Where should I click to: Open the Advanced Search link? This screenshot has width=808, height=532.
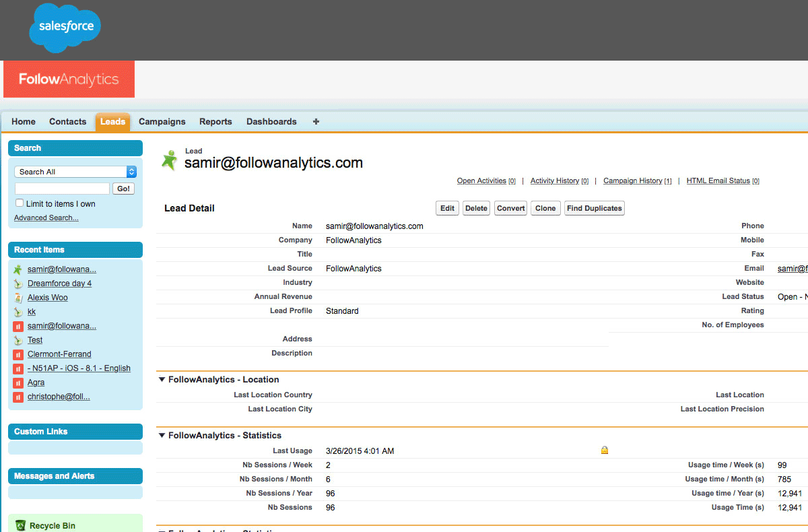click(x=46, y=218)
